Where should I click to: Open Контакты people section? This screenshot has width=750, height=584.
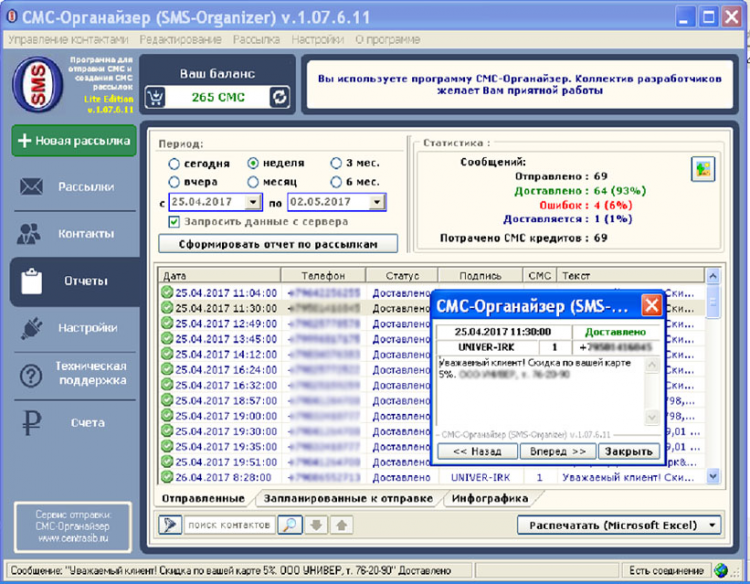[75, 233]
